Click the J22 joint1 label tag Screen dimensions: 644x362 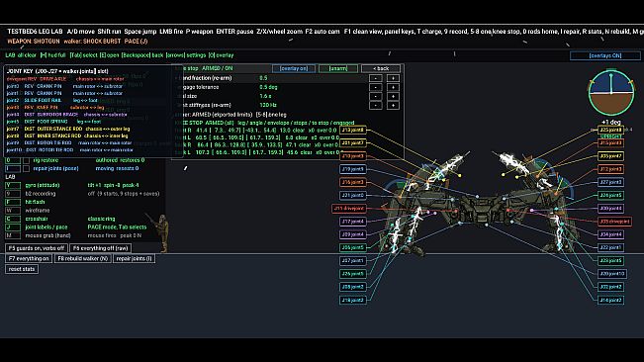coord(610,247)
